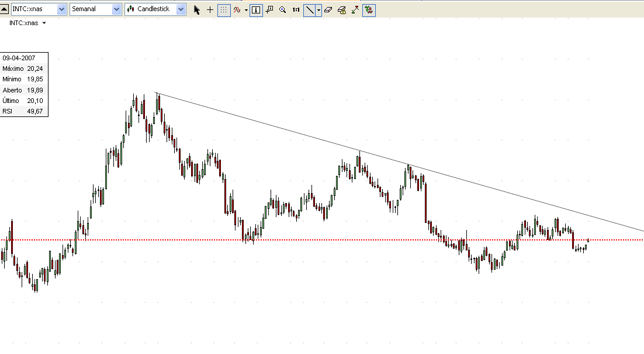Click the eraser tool icon
This screenshot has width=644, height=354.
point(328,10)
